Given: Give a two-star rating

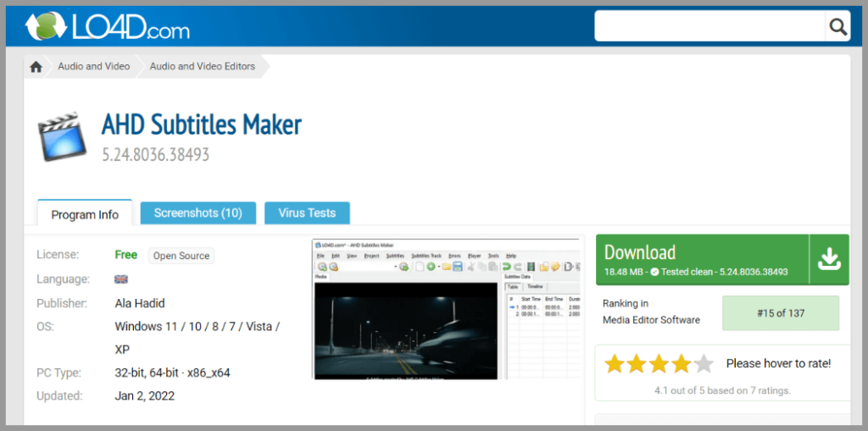Looking at the screenshot, I should [x=637, y=364].
